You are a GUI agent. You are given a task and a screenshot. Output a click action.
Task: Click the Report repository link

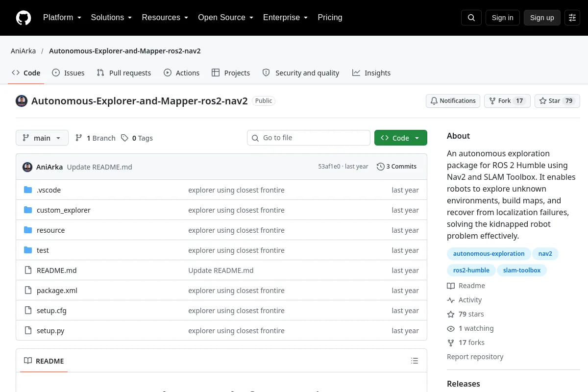475,357
